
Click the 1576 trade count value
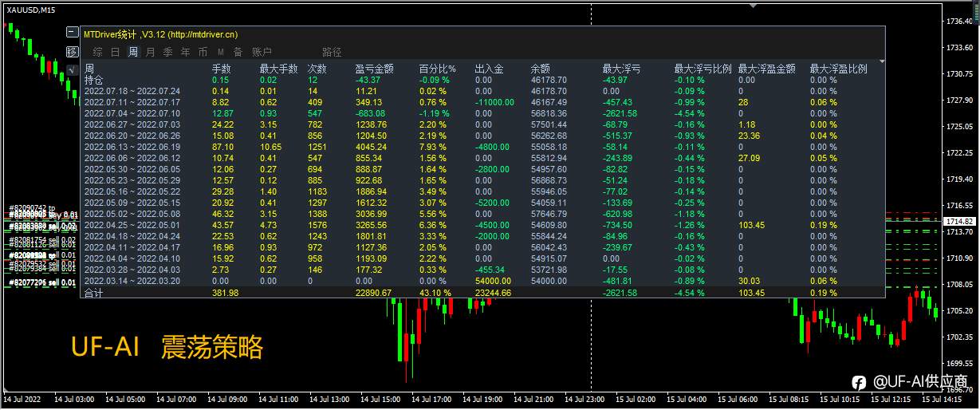pyautogui.click(x=317, y=226)
